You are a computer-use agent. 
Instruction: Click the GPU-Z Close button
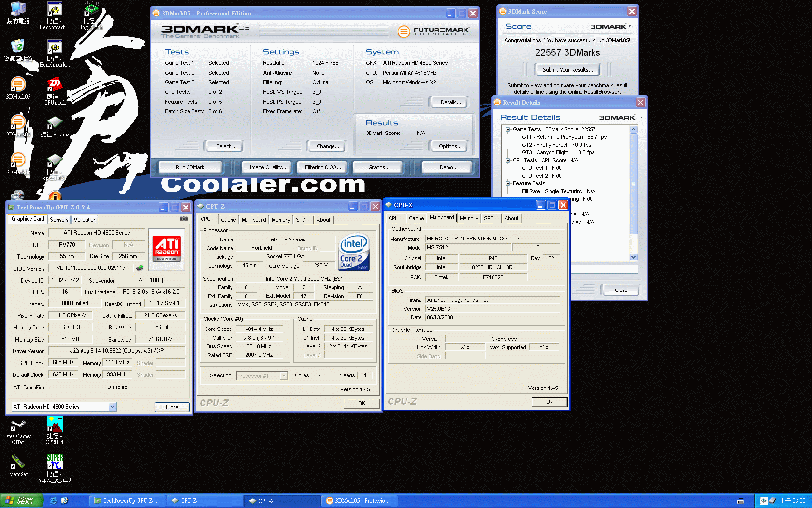[172, 407]
